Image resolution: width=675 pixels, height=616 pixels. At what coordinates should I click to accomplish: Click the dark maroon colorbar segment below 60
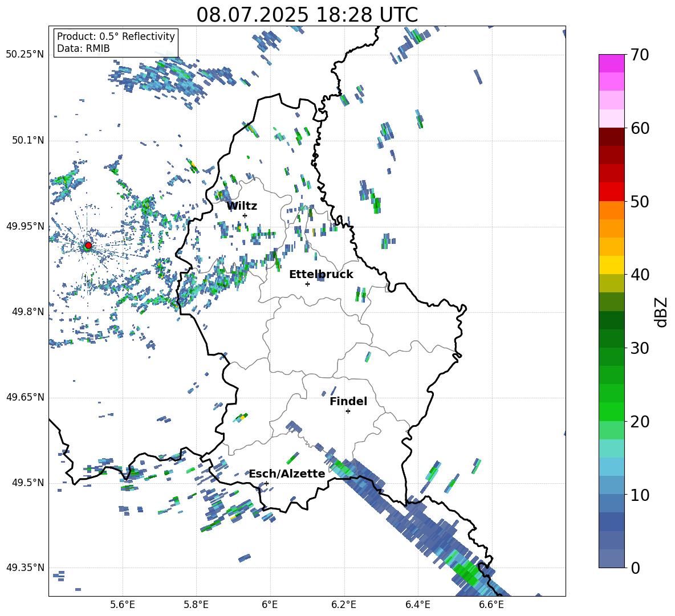point(611,137)
